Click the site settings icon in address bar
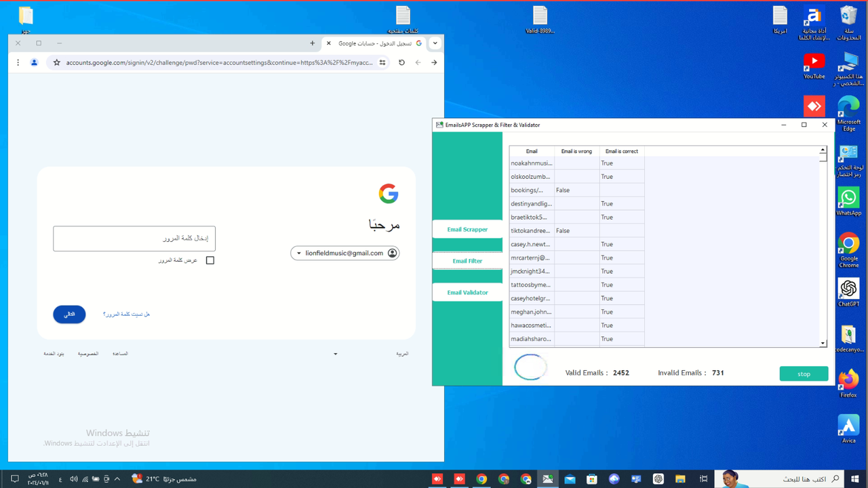 coord(382,62)
